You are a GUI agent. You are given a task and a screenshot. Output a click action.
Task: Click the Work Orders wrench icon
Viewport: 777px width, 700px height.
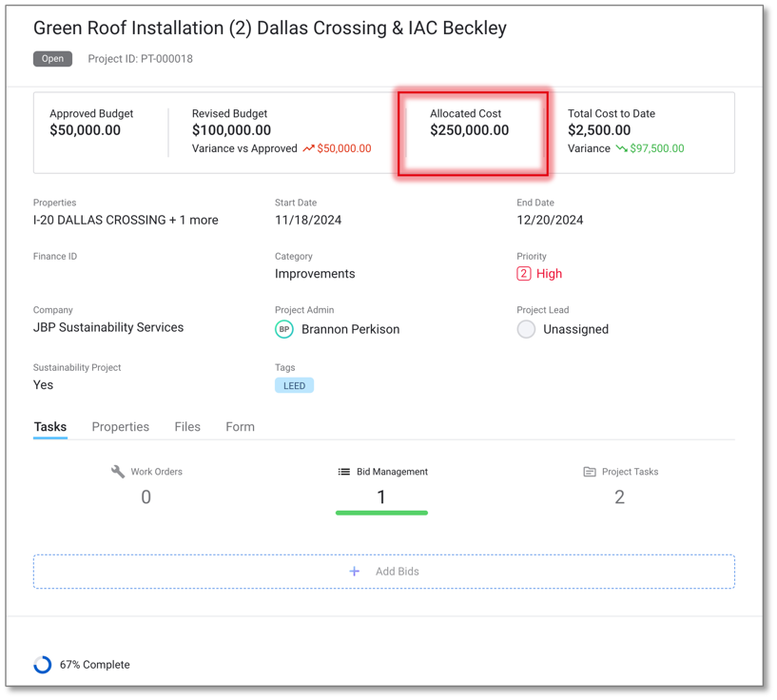118,472
